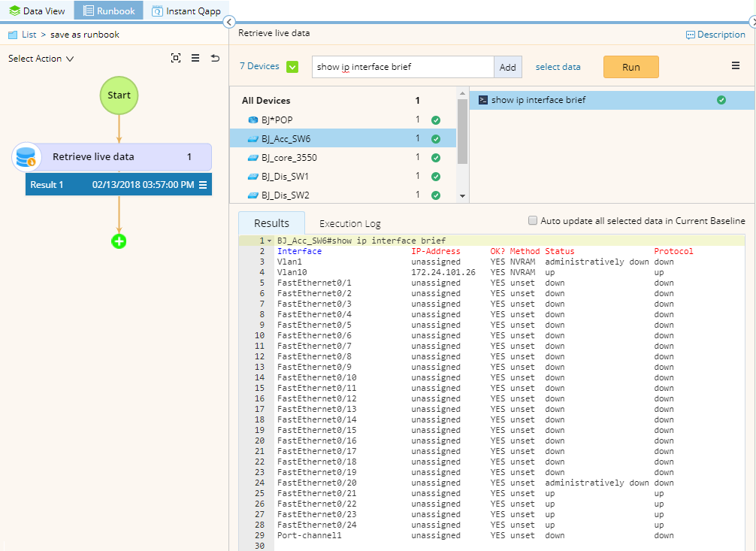The image size is (756, 551).
Task: Click the undo arrow icon
Action: pos(216,58)
